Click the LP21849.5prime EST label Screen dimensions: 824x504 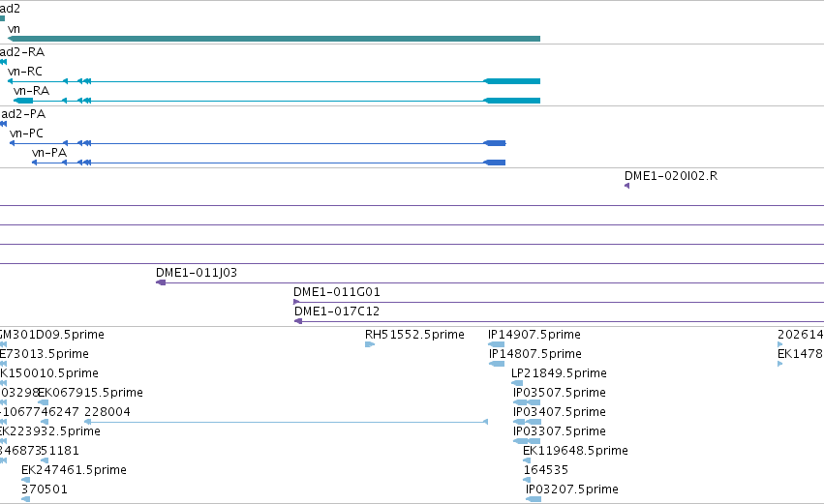[559, 373]
